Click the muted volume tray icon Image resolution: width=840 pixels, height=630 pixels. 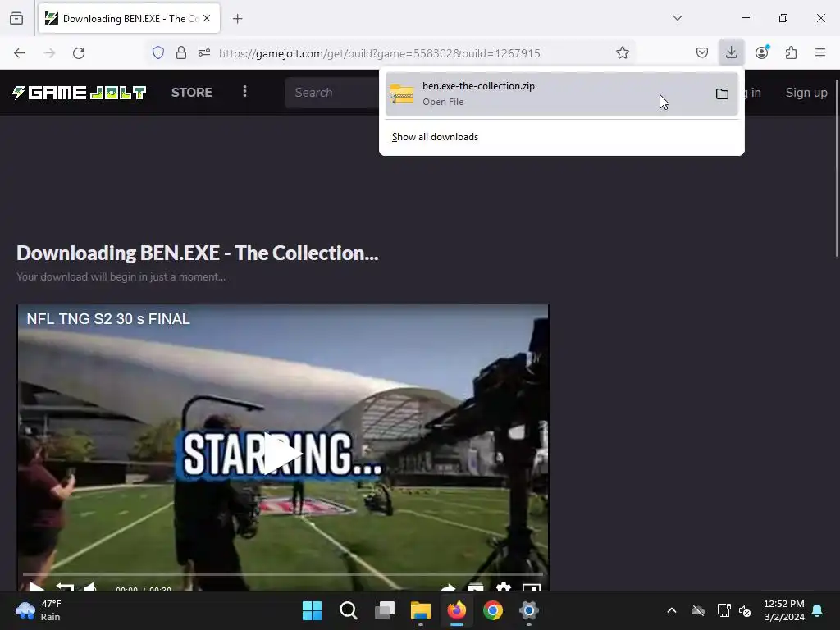click(x=745, y=610)
